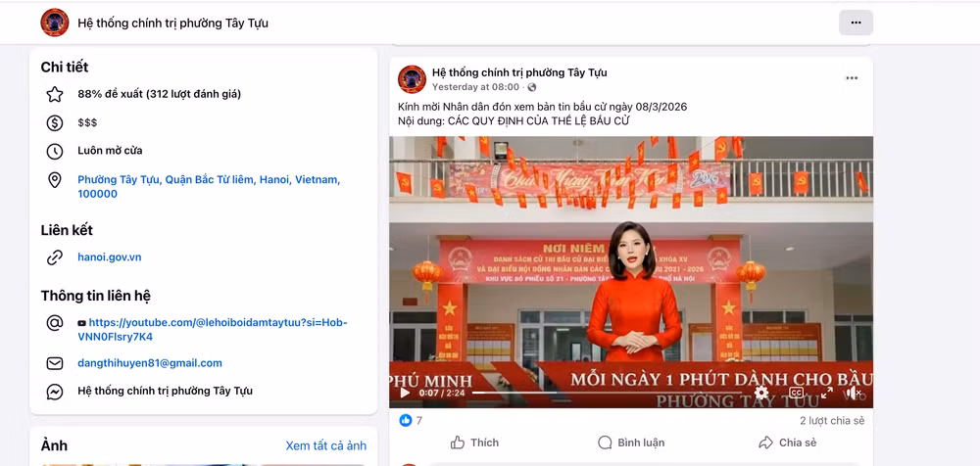Click the clock opening hours icon
Screen dimensions: 980x466
point(55,151)
